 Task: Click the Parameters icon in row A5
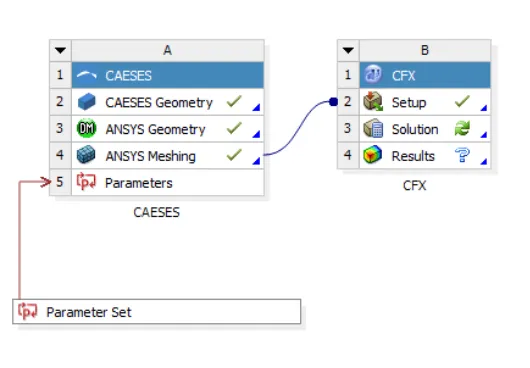86,181
